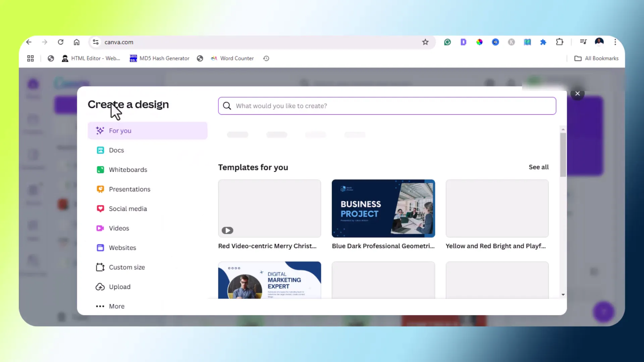Open the globe bookmark after MD5 Hash Generator
This screenshot has width=644, height=362.
200,58
